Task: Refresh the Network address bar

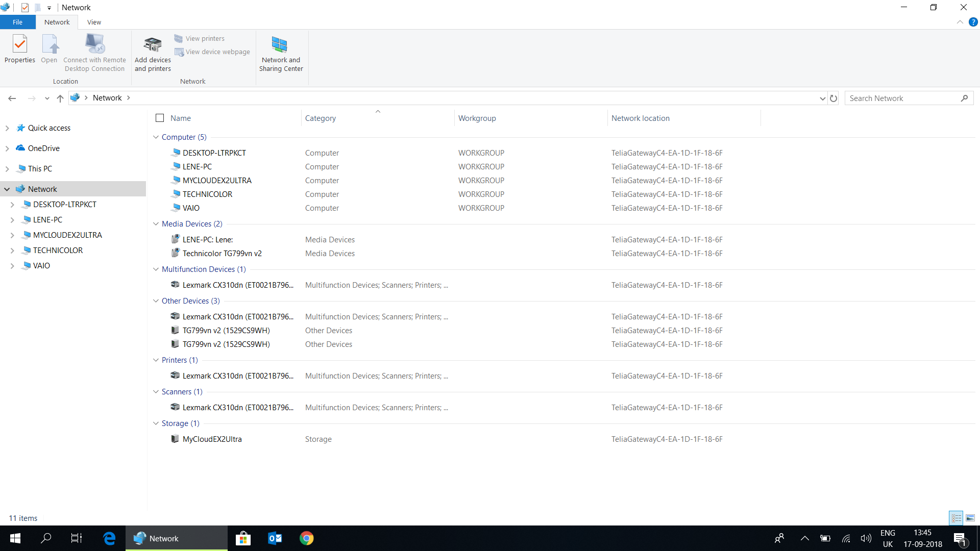Action: [834, 98]
